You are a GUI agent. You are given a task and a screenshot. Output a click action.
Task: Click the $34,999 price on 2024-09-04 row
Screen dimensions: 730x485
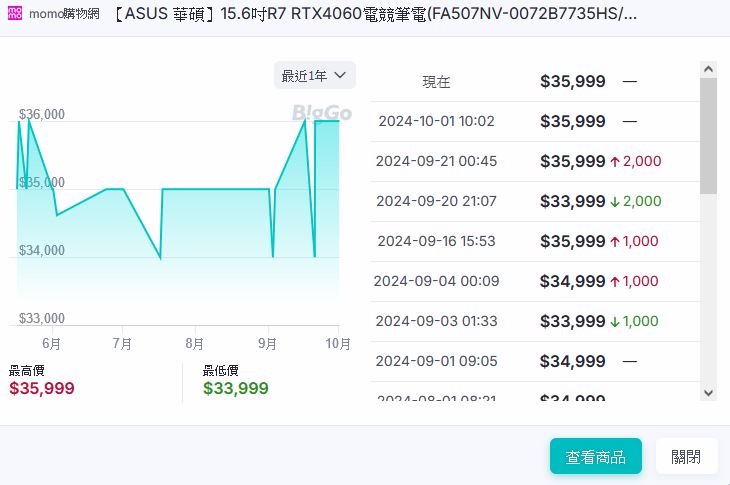pos(573,282)
